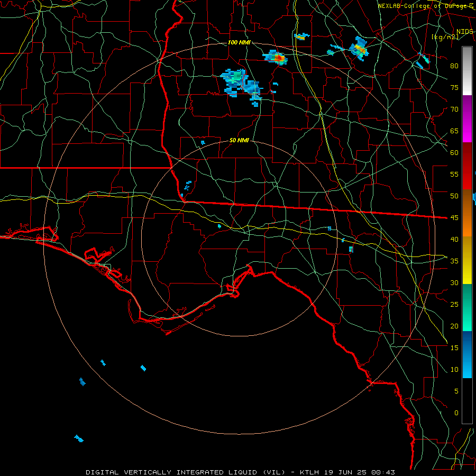Select the magenta-purple segment of the color scale

click(467, 118)
